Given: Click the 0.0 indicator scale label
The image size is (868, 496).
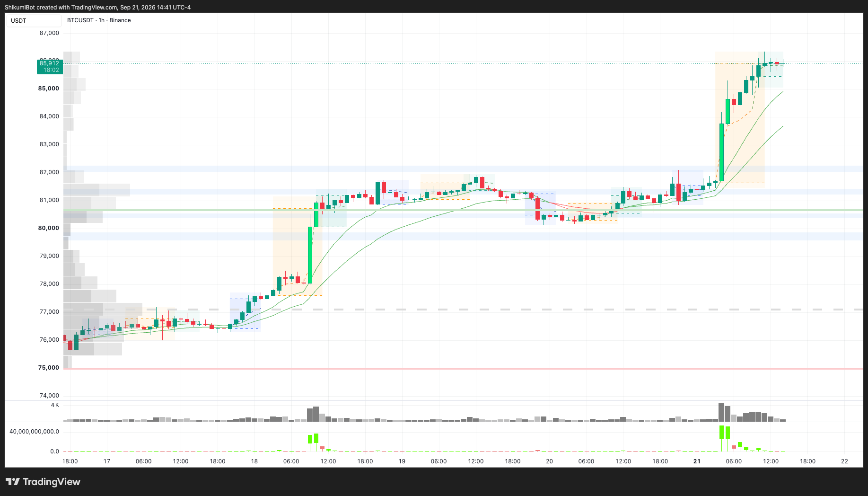Looking at the screenshot, I should (x=54, y=452).
